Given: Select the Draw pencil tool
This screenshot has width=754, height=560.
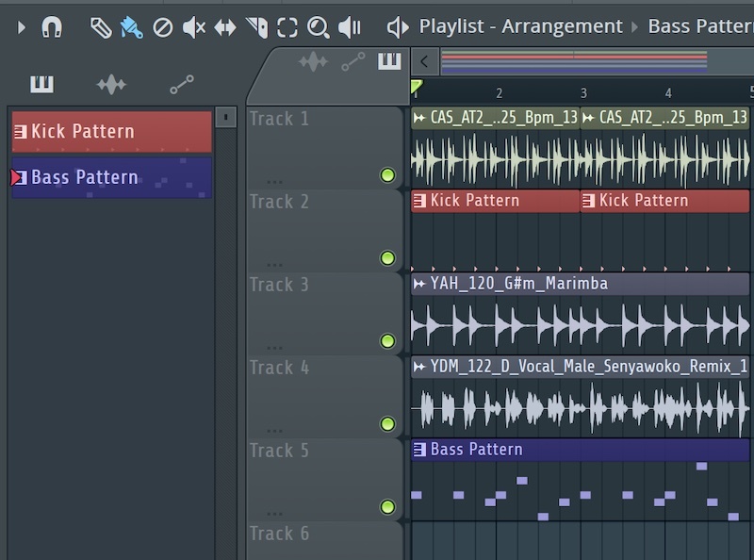Looking at the screenshot, I should tap(101, 27).
